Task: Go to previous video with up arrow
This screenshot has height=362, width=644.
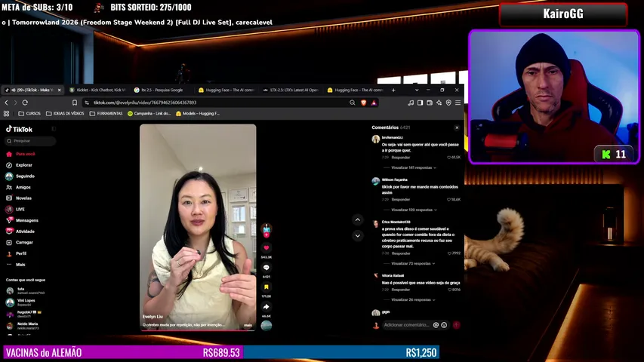Action: tap(358, 220)
